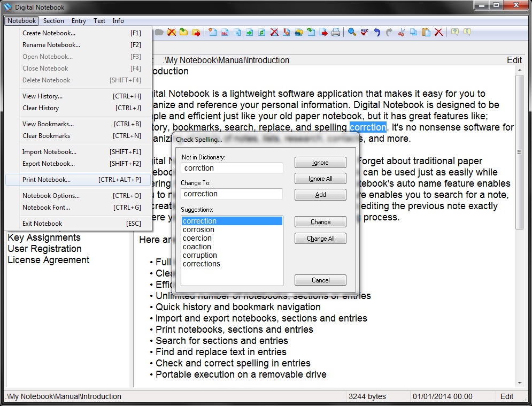The image size is (532, 406).
Task: Open the Entry menu
Action: (x=79, y=21)
